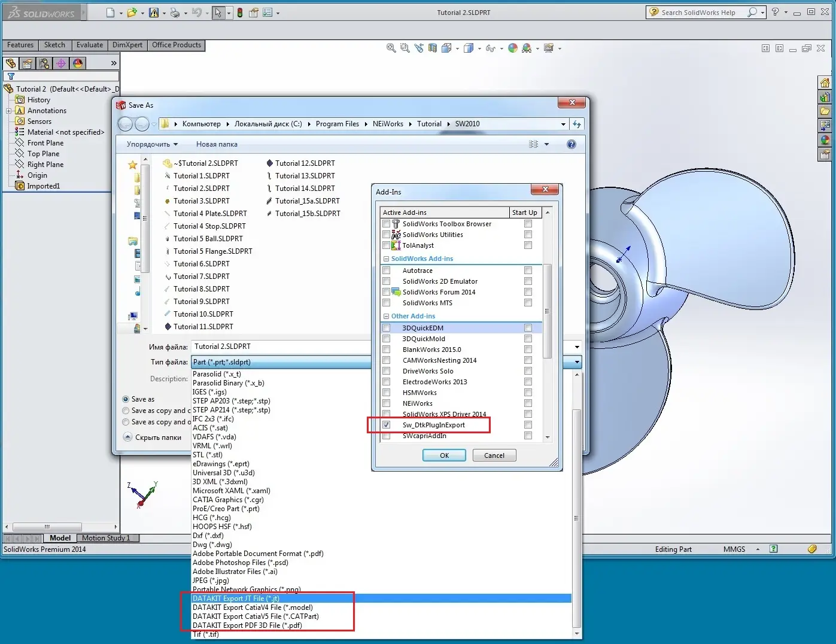Image resolution: width=836 pixels, height=644 pixels.
Task: Collapse the SolidWorks Add-ins group
Action: click(386, 259)
